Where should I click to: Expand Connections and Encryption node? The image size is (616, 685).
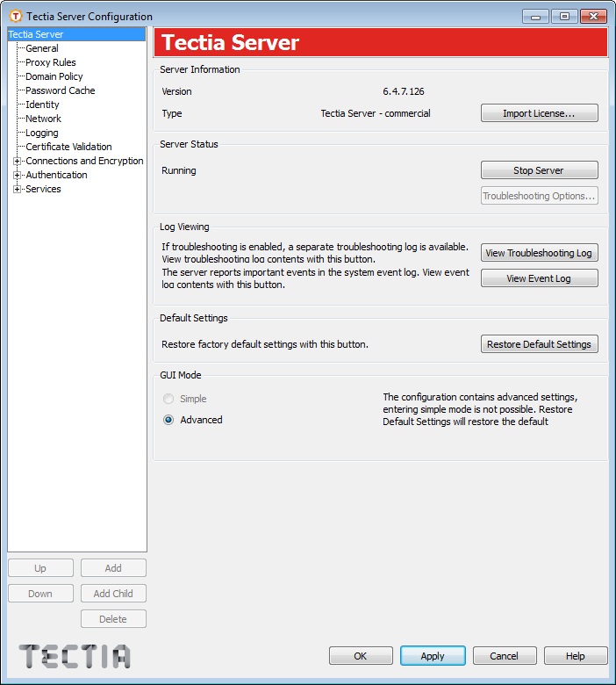click(x=17, y=162)
